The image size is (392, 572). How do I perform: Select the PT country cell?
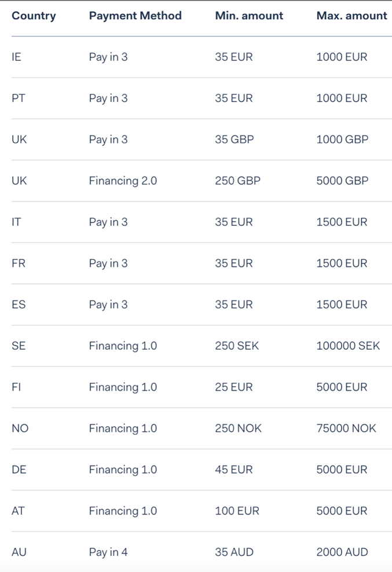pos(19,98)
